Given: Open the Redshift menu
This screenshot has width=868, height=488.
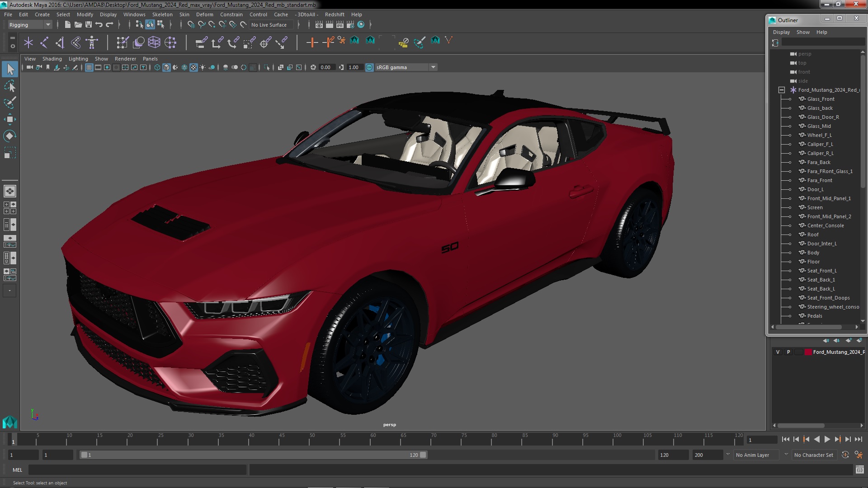Looking at the screenshot, I should click(334, 14).
